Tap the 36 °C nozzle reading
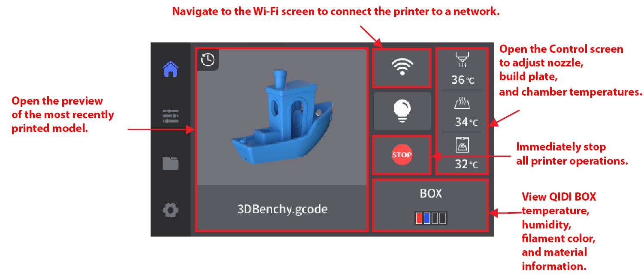This screenshot has width=644, height=279. pyautogui.click(x=463, y=80)
